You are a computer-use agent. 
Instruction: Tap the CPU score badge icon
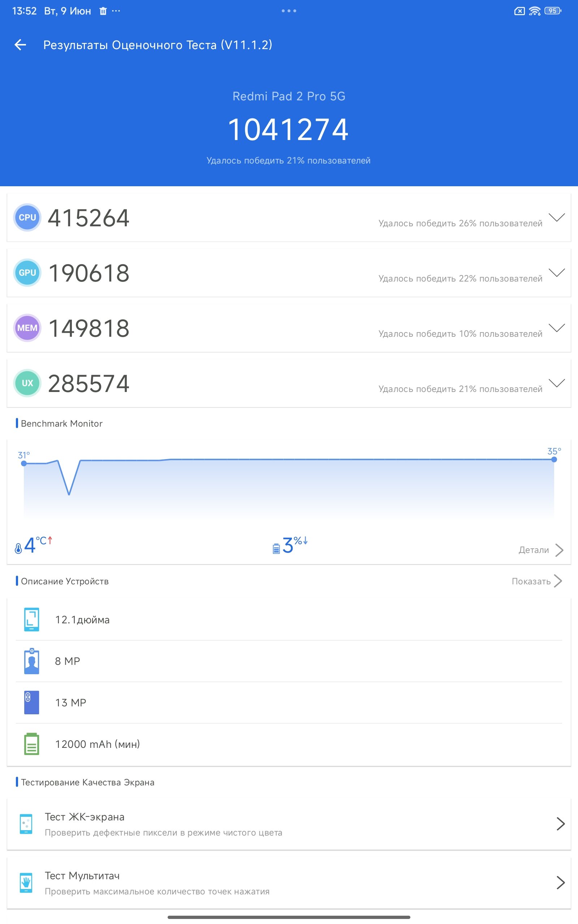pyautogui.click(x=27, y=217)
